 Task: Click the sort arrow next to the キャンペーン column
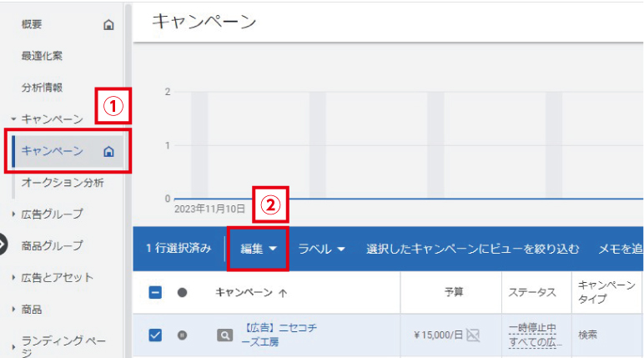[283, 293]
